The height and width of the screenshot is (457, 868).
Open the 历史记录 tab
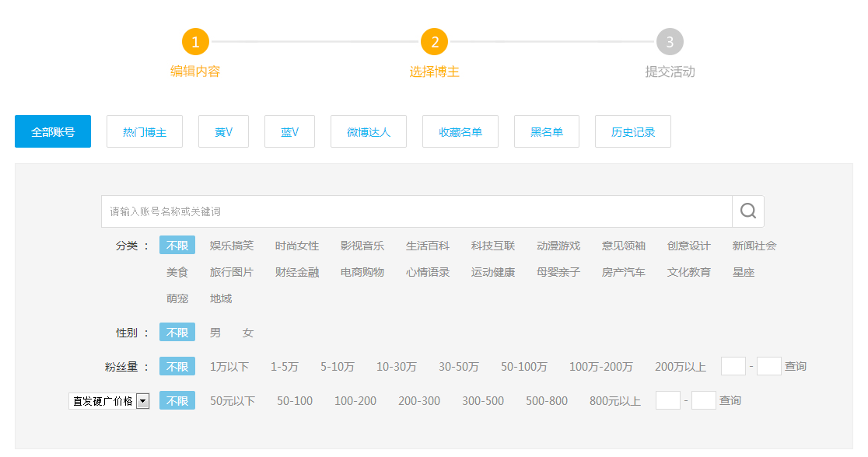[633, 132]
